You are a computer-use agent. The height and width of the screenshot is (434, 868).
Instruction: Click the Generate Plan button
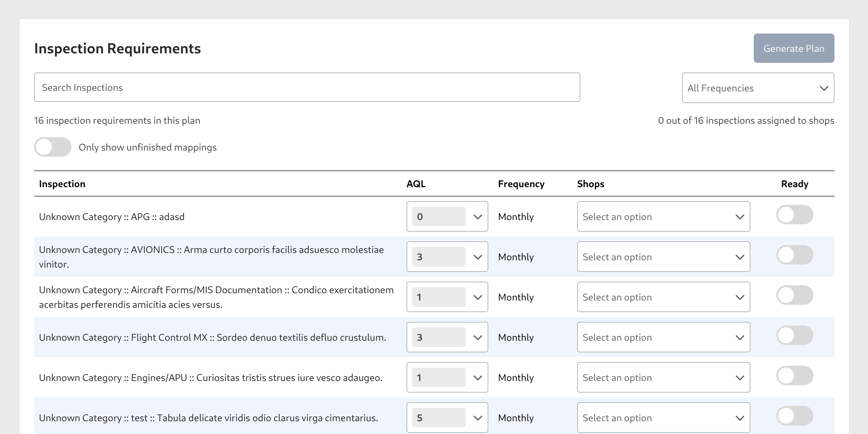point(794,48)
